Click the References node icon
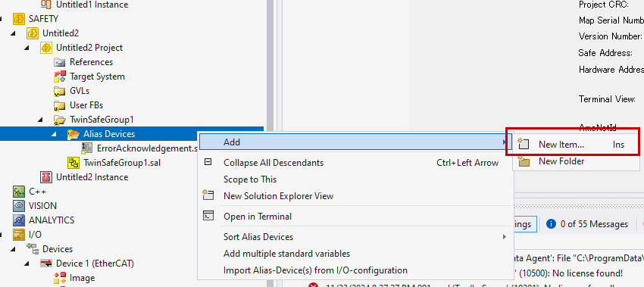Image resolution: width=644 pixels, height=287 pixels. [60, 62]
